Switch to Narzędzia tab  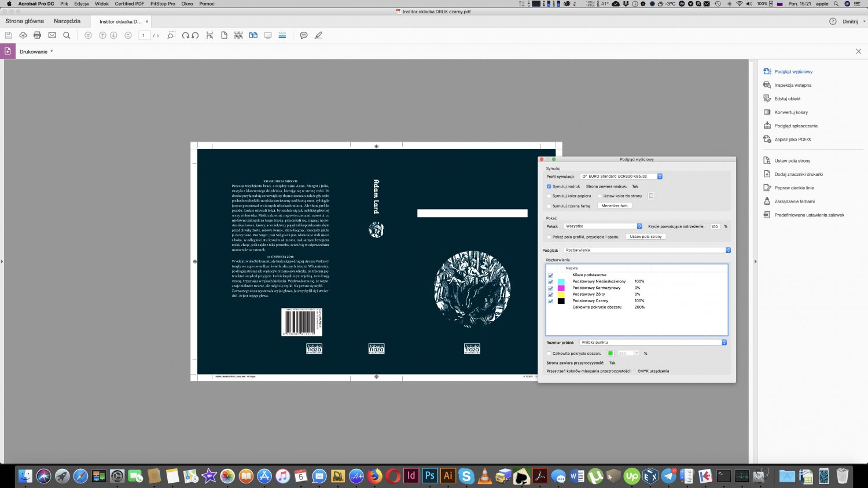click(x=67, y=21)
